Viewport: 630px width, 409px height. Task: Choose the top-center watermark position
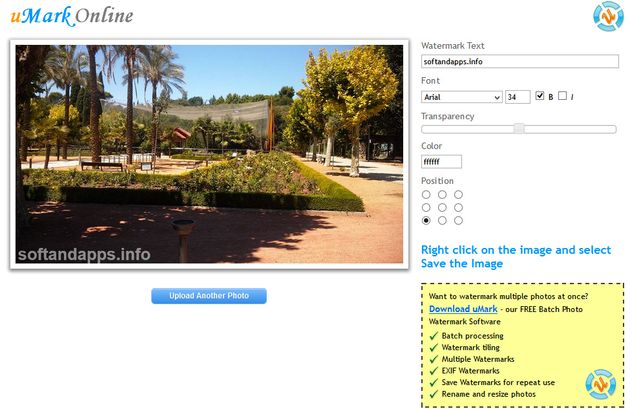[x=442, y=195]
